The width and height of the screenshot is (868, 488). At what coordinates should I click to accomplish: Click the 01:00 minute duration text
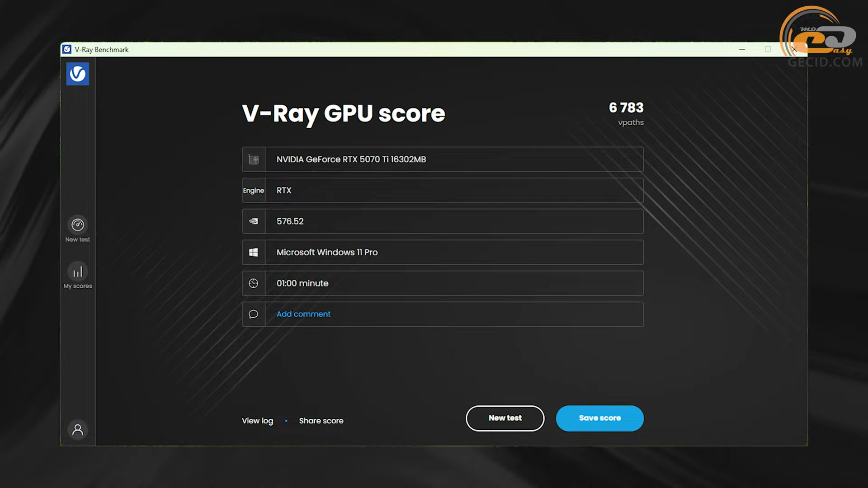(302, 283)
